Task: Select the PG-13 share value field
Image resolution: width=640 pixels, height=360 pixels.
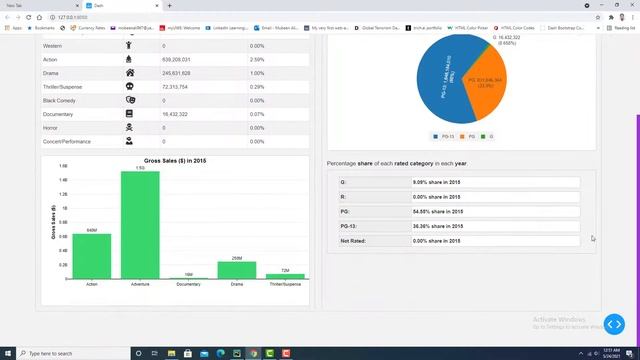Action: (x=496, y=226)
